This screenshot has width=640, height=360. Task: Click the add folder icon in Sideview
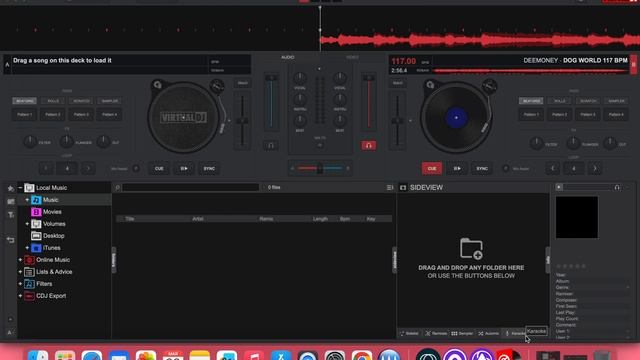click(471, 249)
